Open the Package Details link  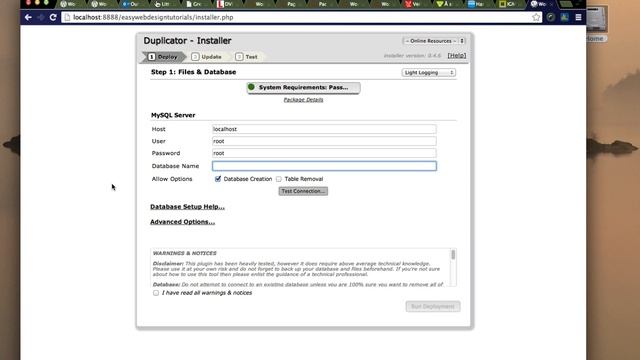[x=303, y=100]
